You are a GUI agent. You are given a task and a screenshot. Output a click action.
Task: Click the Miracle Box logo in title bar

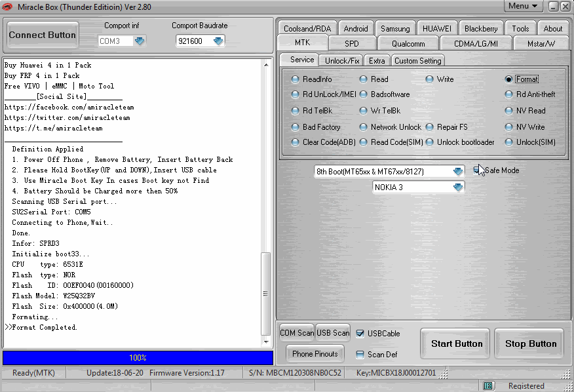[x=9, y=7]
